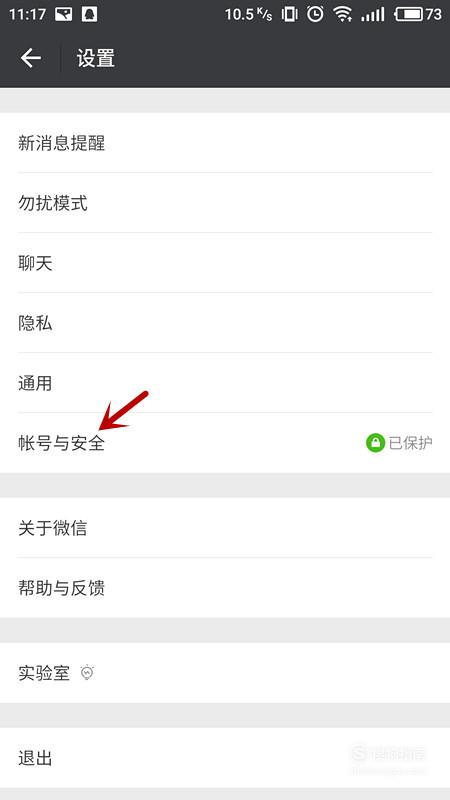Image resolution: width=450 pixels, height=800 pixels.
Task: Open the 聊天 settings entry
Action: (x=225, y=263)
